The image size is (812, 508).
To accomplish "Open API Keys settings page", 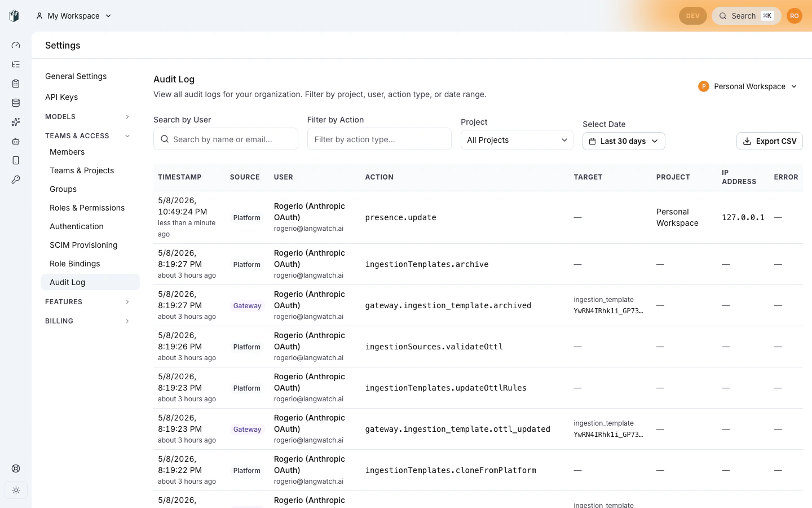I will click(x=61, y=97).
